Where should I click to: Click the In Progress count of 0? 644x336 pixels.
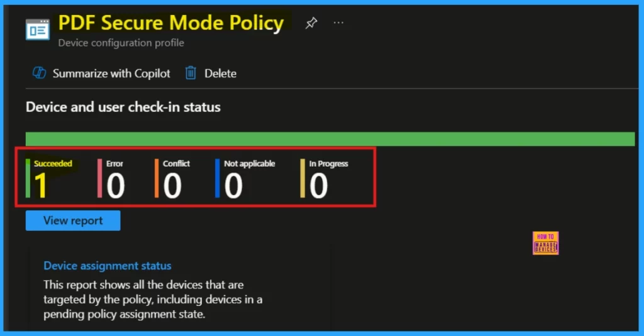click(318, 186)
